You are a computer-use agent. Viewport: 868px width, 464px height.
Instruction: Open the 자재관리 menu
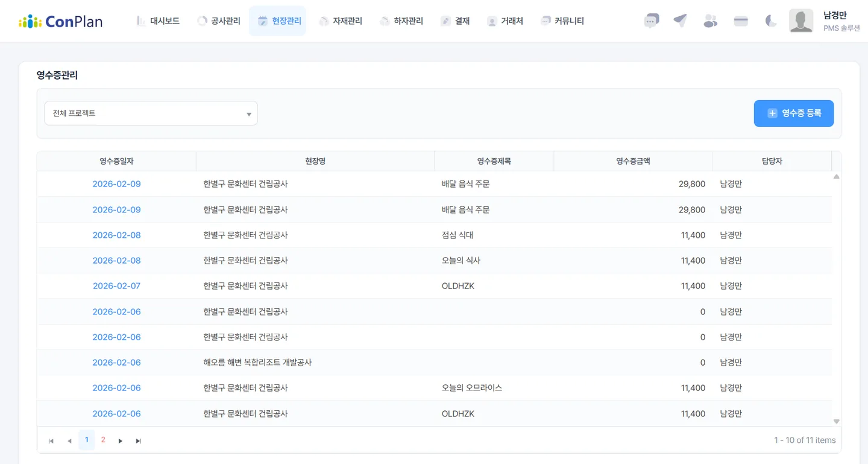341,21
